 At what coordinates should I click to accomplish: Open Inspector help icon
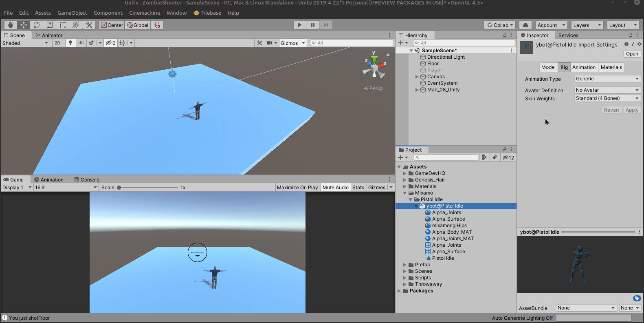(626, 44)
